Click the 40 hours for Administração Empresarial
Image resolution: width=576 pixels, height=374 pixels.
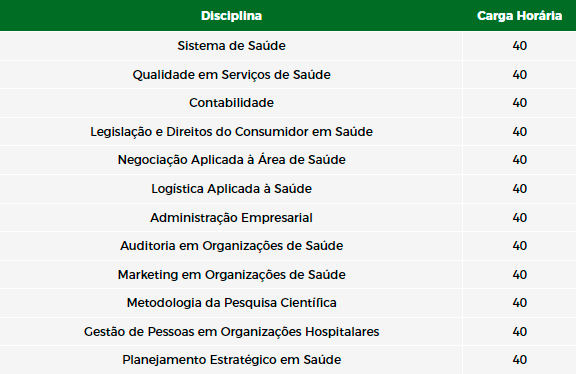(519, 217)
